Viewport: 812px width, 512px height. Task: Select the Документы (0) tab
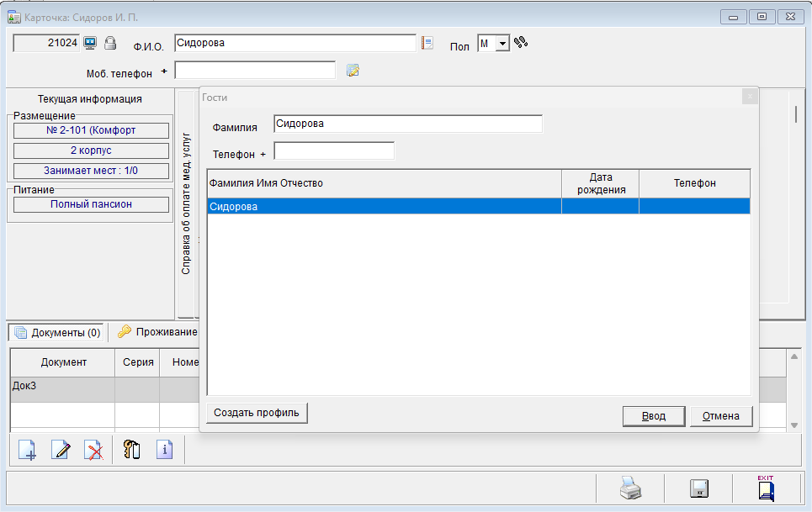(57, 332)
